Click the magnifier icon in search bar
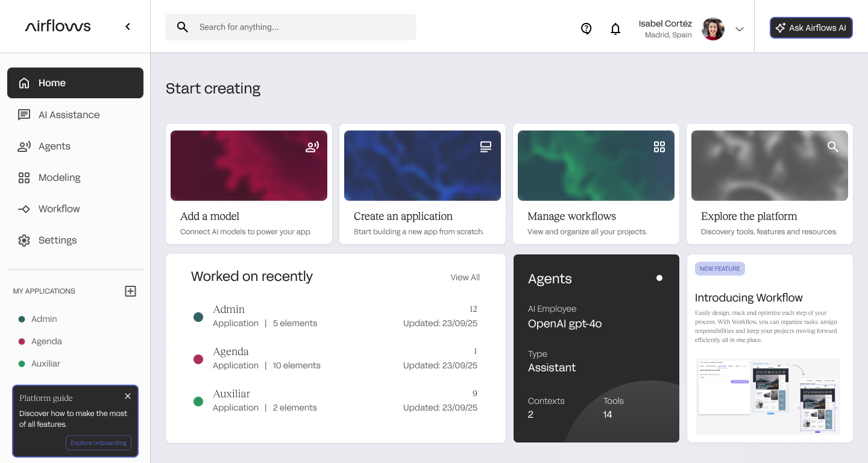Image resolution: width=868 pixels, height=463 pixels. coord(182,27)
